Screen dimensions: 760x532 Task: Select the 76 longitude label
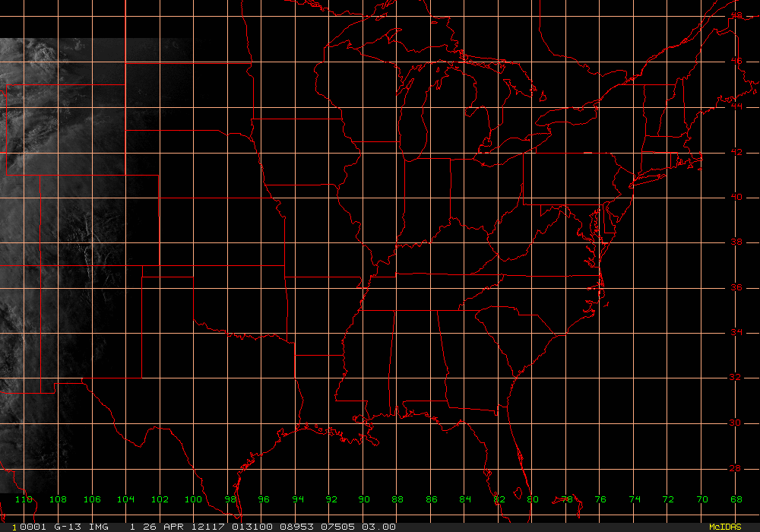600,499
